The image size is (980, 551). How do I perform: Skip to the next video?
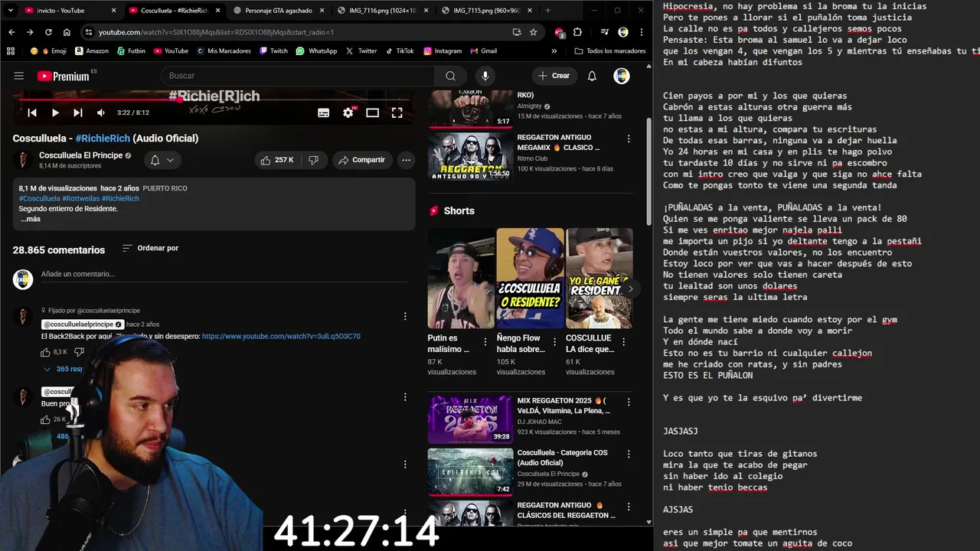pyautogui.click(x=78, y=112)
